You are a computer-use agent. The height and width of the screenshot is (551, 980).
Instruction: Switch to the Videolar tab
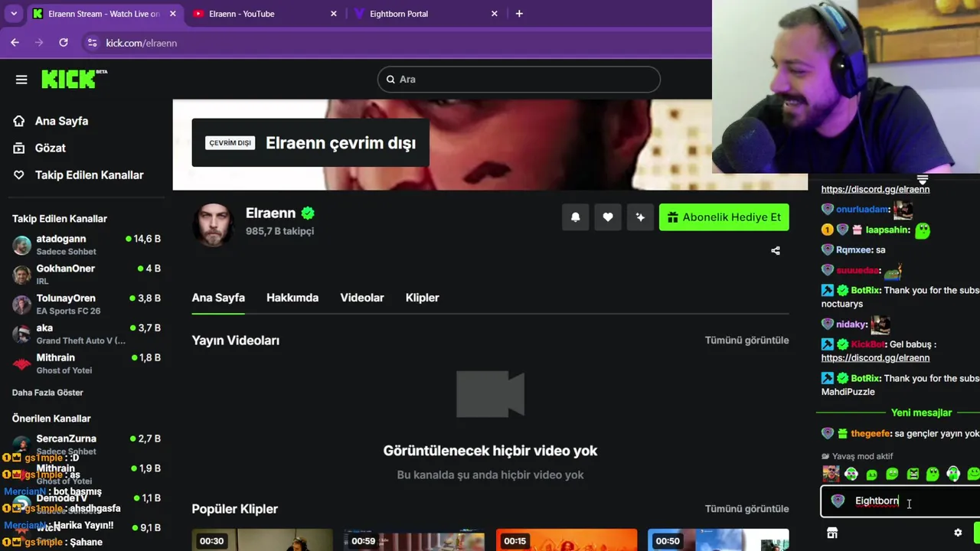coord(362,298)
